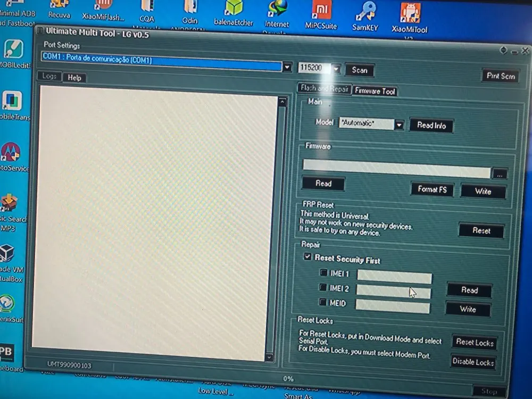The width and height of the screenshot is (532, 399).
Task: Launch balenaEtcher desktop icon
Action: [x=234, y=14]
